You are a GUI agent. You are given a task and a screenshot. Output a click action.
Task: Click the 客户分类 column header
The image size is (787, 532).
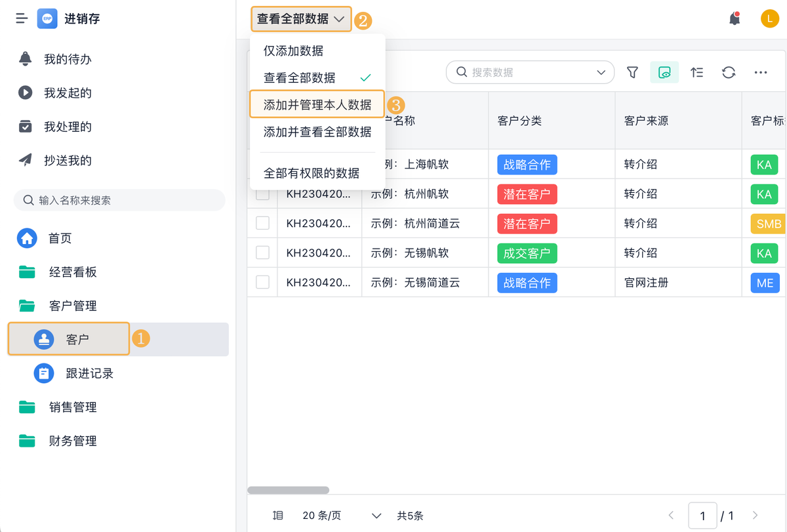552,121
